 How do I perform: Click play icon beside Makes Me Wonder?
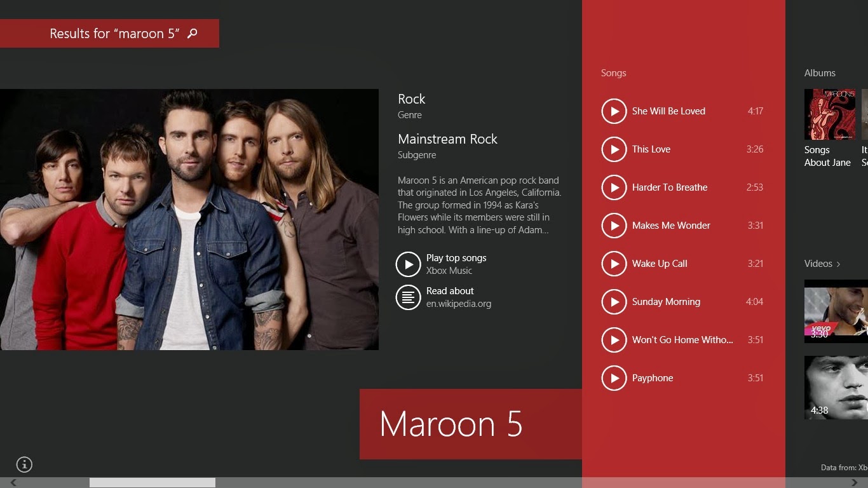pyautogui.click(x=614, y=226)
